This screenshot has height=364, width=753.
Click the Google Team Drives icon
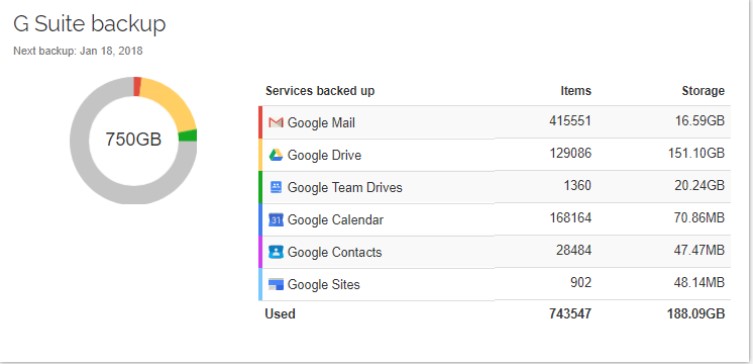(276, 187)
